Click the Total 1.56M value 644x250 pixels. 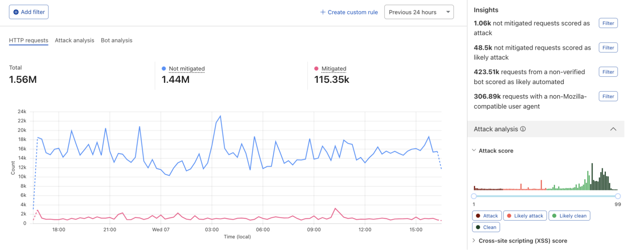click(23, 79)
